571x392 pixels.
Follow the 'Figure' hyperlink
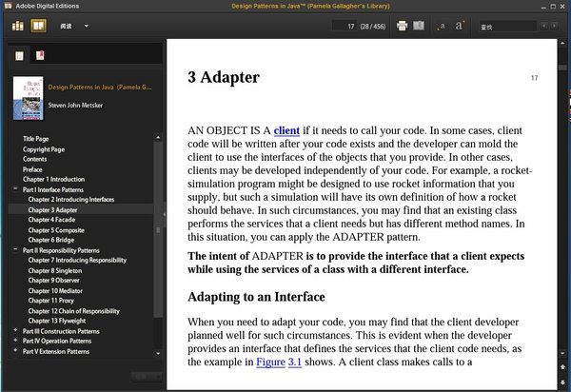pos(270,363)
